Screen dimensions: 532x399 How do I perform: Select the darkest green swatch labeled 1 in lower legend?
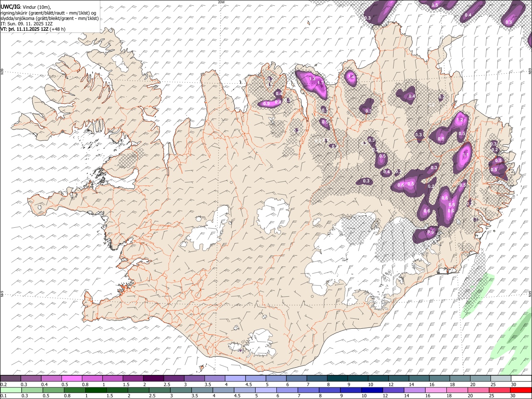[96, 390]
